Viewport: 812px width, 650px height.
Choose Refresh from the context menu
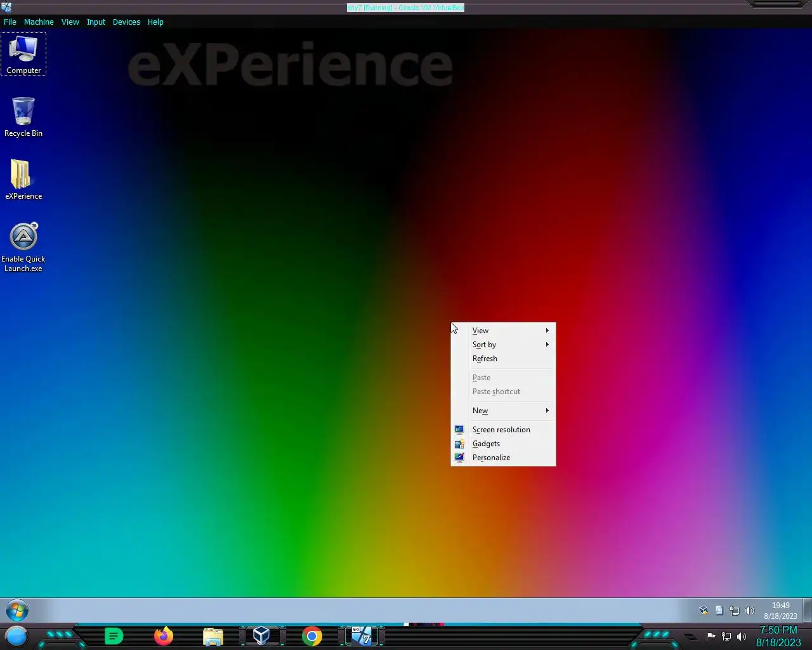[503, 359]
